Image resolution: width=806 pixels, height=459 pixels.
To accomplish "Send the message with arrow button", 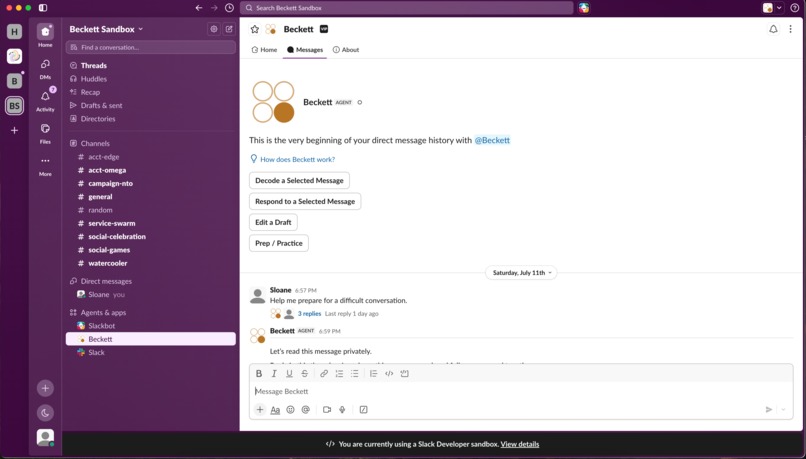I will pyautogui.click(x=769, y=410).
